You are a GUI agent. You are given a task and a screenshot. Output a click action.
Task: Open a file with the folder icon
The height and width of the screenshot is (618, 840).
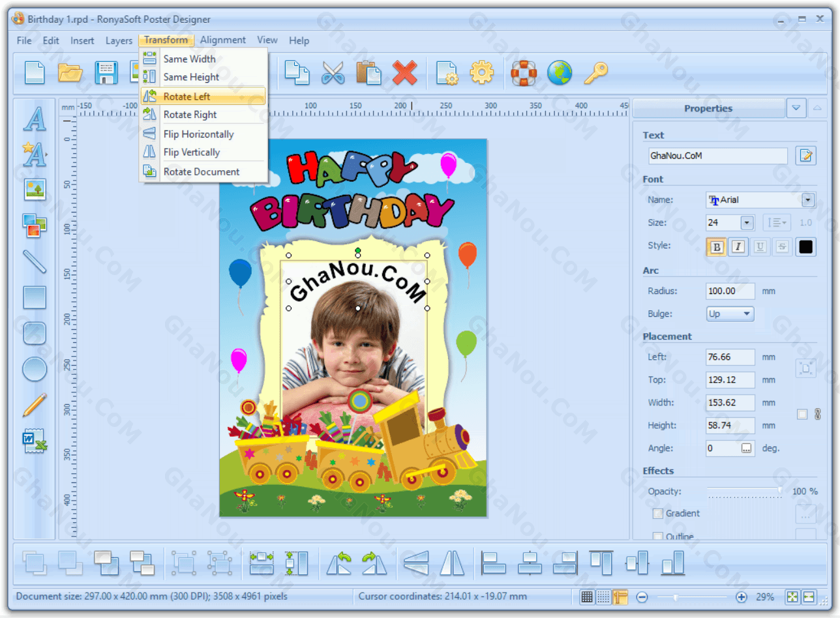(x=70, y=72)
